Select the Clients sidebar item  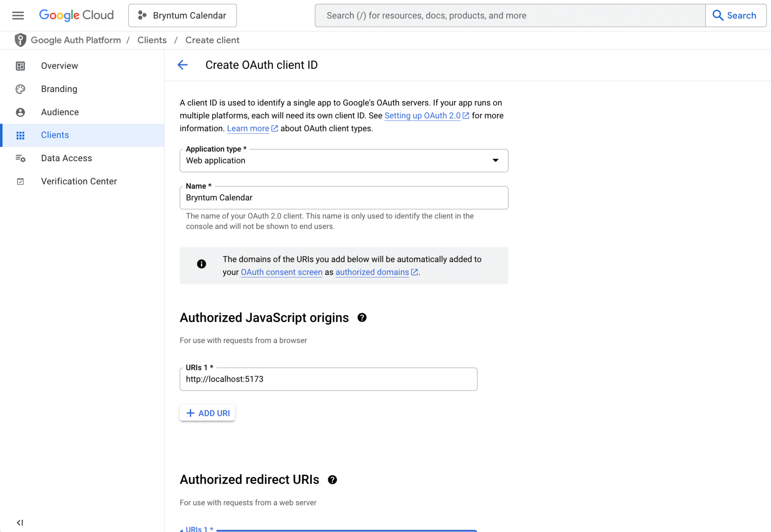pyautogui.click(x=82, y=135)
